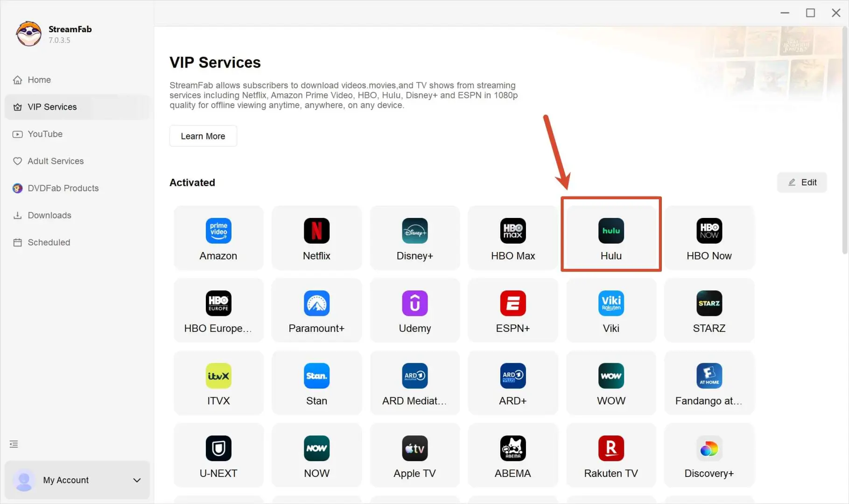Open the Scheduled sidebar section
This screenshot has width=849, height=504.
[77, 242]
